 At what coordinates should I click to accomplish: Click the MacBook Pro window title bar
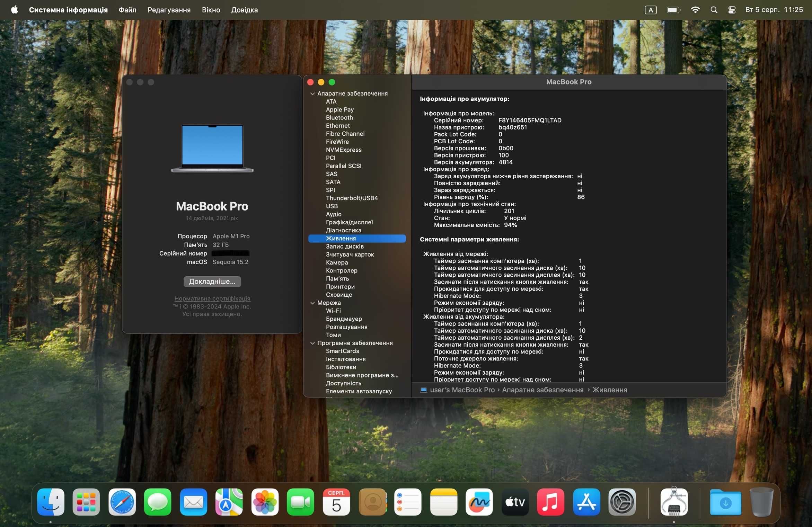tap(568, 82)
